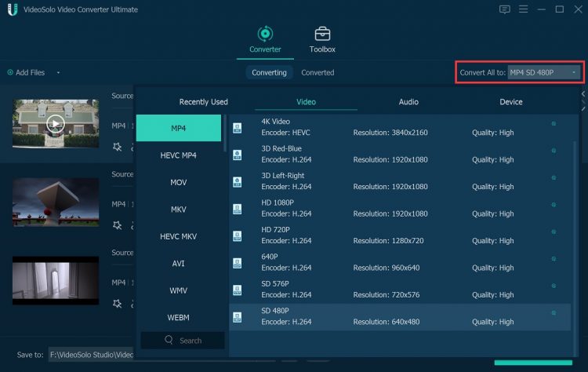
Task: Click the VideoSolo app logo
Action: [13, 9]
